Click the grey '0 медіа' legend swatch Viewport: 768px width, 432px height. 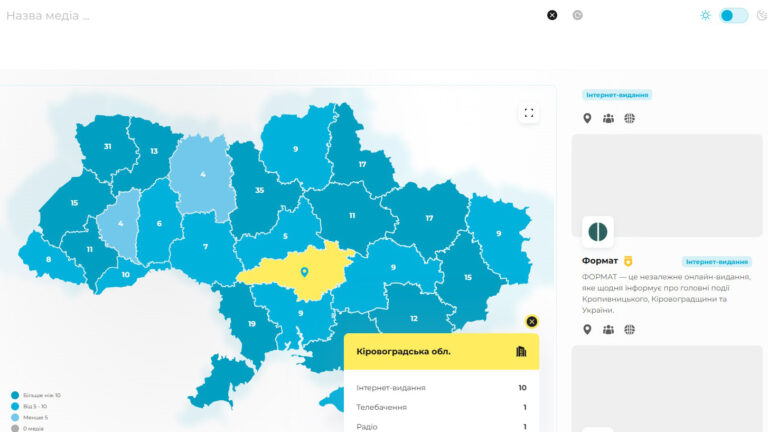coord(15,429)
